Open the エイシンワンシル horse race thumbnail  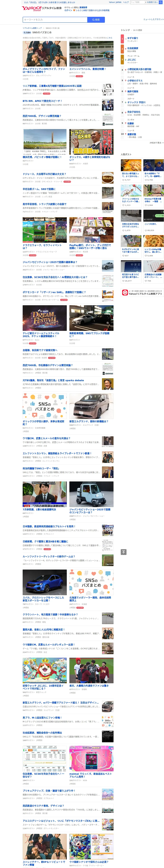(91, 54)
